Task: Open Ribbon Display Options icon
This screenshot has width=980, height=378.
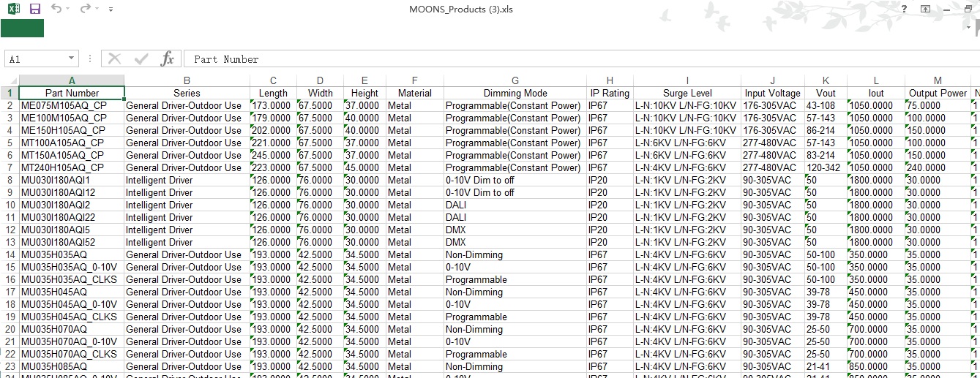Action: [x=925, y=9]
